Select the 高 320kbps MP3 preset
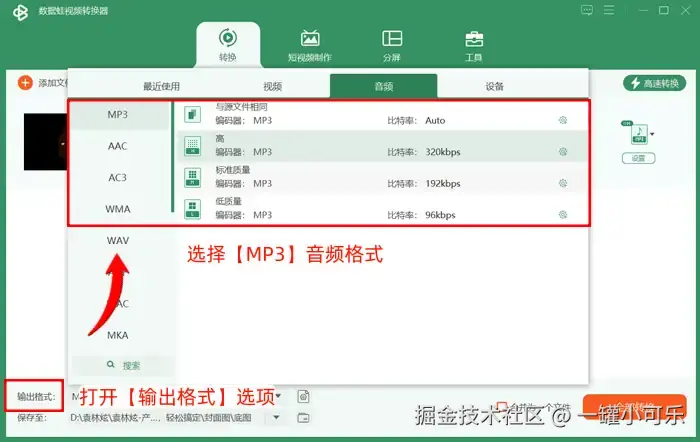 pyautogui.click(x=382, y=146)
